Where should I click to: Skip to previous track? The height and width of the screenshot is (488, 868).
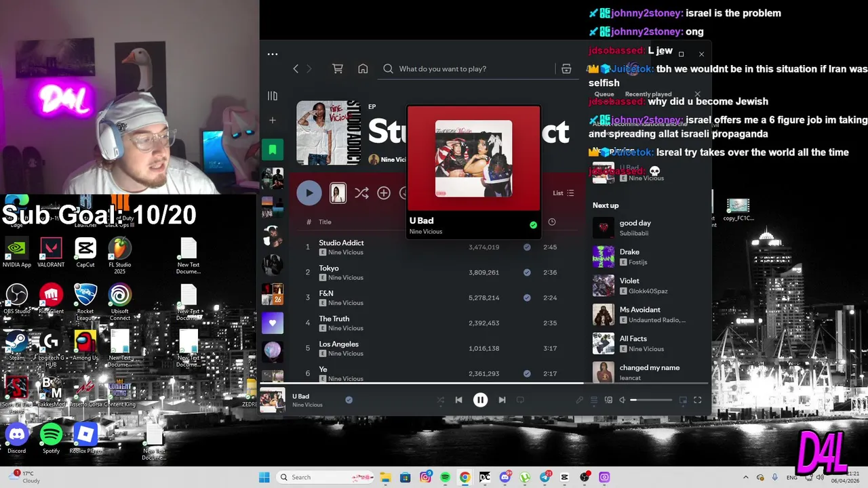click(x=458, y=400)
